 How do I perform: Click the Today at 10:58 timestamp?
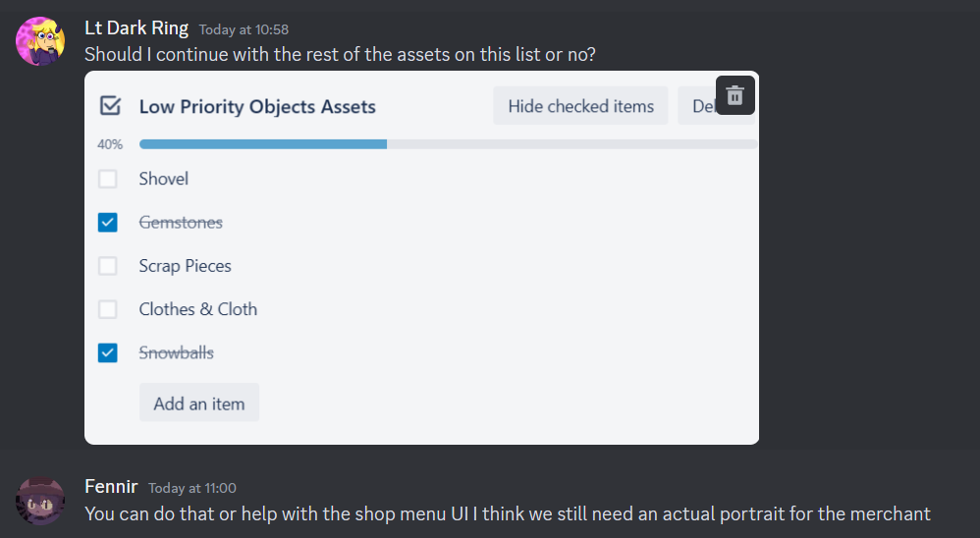[x=244, y=30]
